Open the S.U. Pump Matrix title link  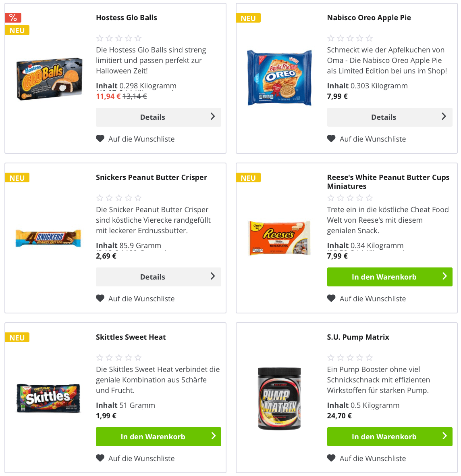[x=358, y=337]
